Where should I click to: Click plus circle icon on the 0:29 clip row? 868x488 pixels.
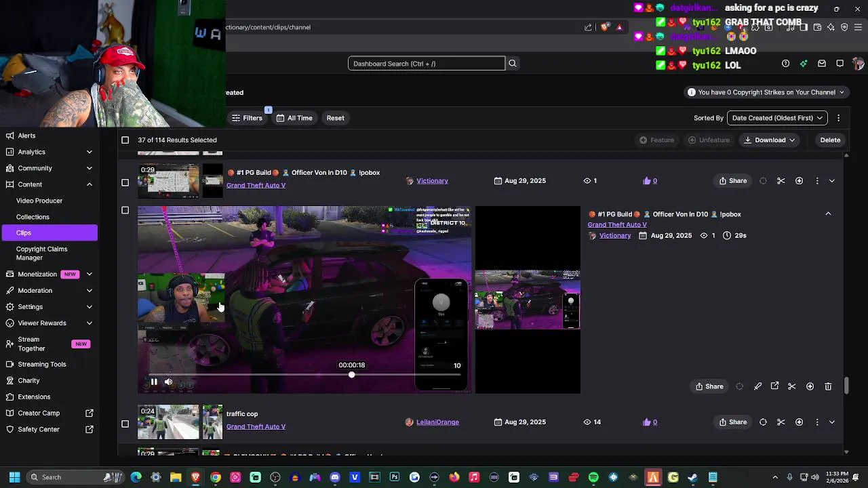[x=799, y=181]
